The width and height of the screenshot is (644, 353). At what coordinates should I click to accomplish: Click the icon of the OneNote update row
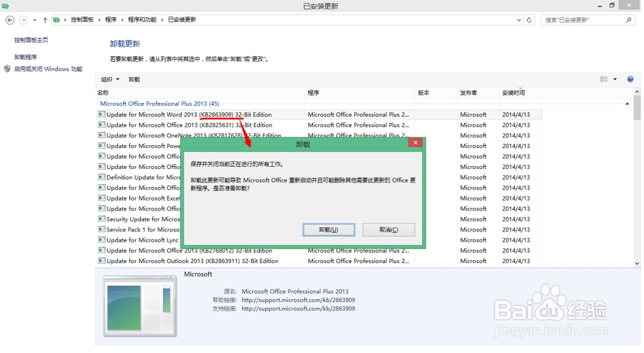click(x=102, y=135)
